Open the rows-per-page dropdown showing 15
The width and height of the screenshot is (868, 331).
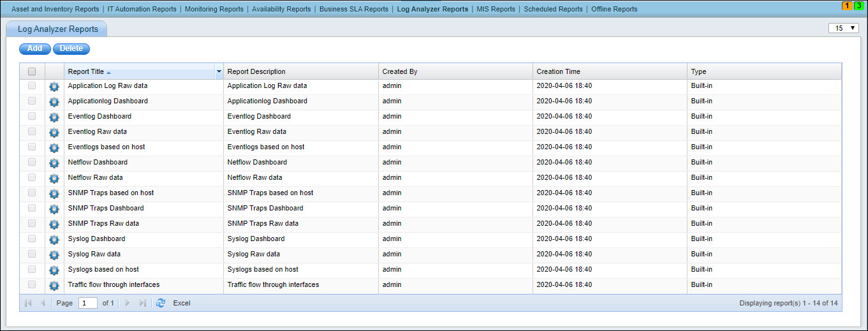pos(843,28)
